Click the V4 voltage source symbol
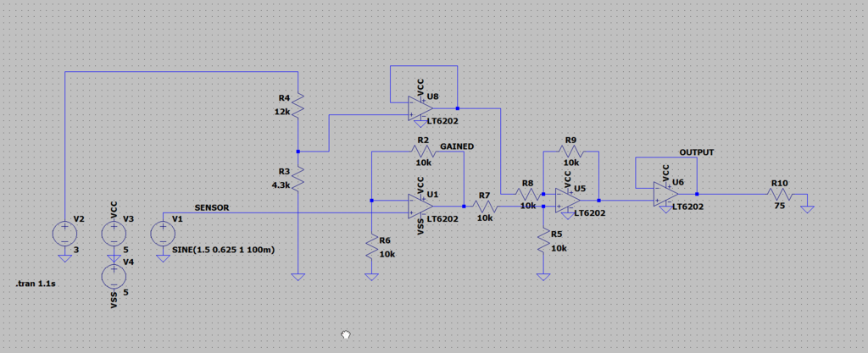The image size is (868, 353). (x=113, y=275)
